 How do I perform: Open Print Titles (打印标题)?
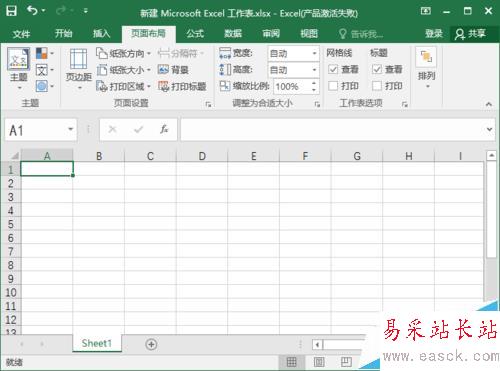tap(182, 87)
